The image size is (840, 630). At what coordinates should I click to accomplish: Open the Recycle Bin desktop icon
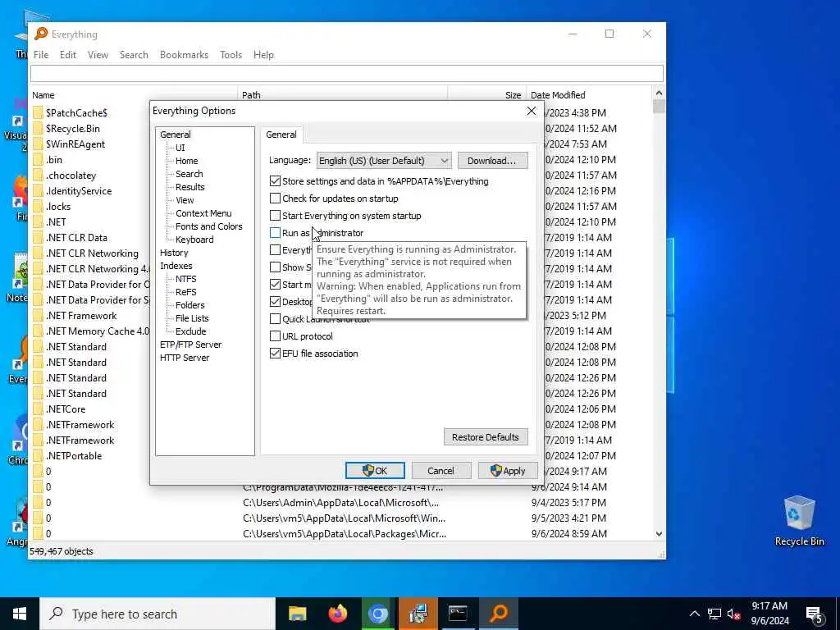pyautogui.click(x=799, y=521)
